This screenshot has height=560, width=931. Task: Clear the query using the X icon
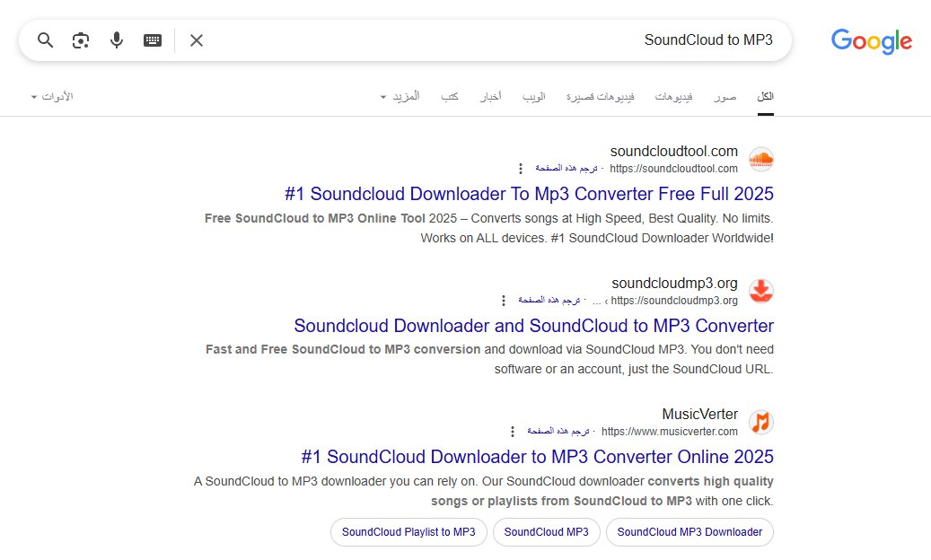[x=196, y=39]
